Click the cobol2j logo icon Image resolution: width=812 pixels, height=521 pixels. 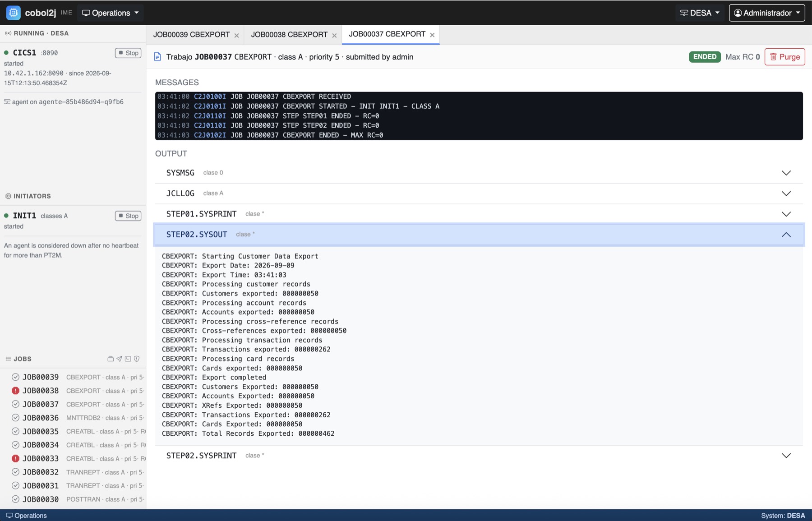(x=14, y=13)
